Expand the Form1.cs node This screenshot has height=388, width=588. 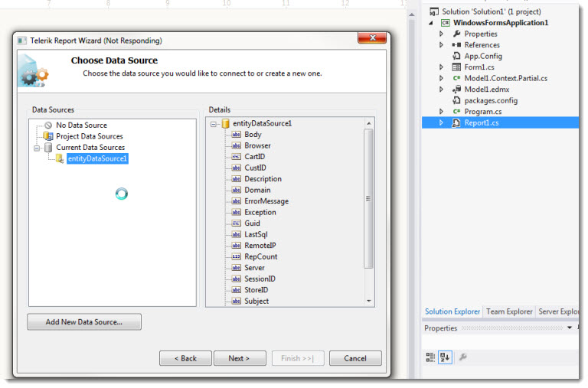(x=441, y=67)
